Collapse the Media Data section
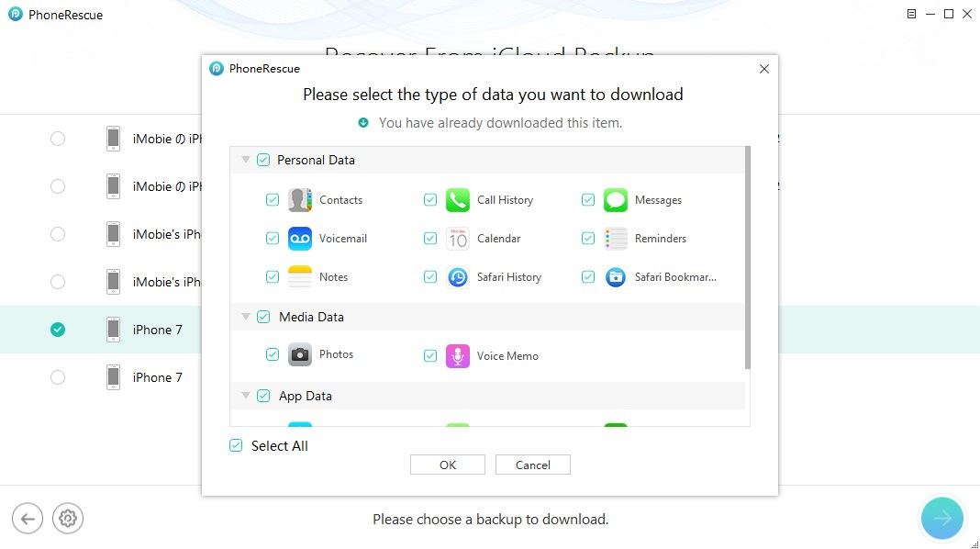This screenshot has height=549, width=980. click(x=246, y=317)
